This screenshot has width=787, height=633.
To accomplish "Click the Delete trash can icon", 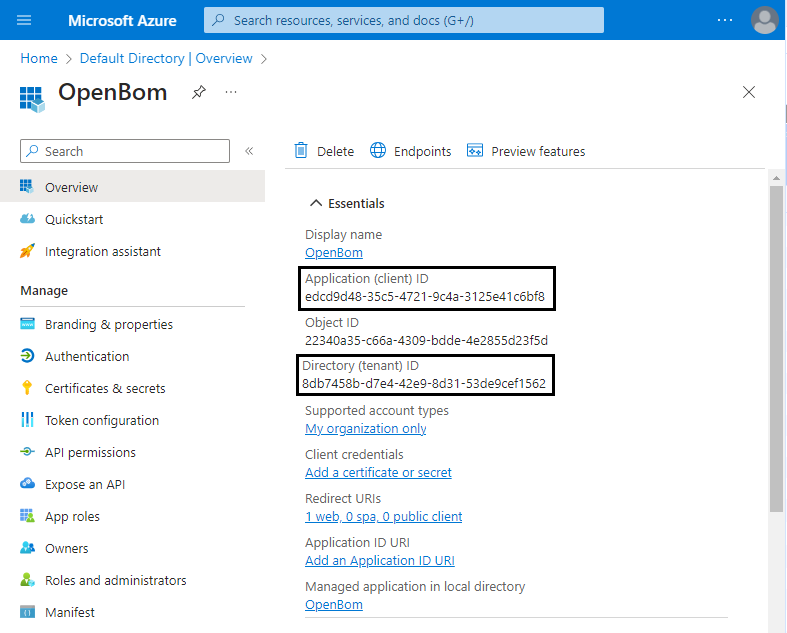I will (x=301, y=150).
